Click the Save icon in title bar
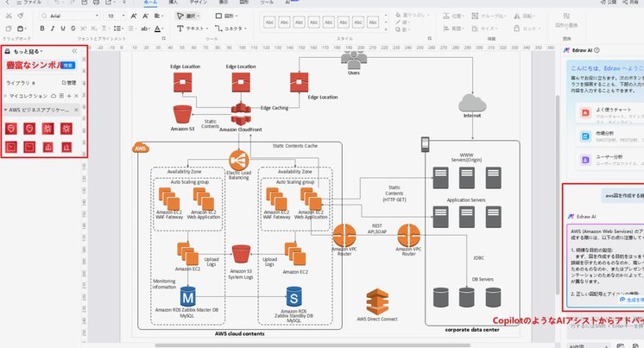Viewport: 644px width, 348px height. [85, 2]
